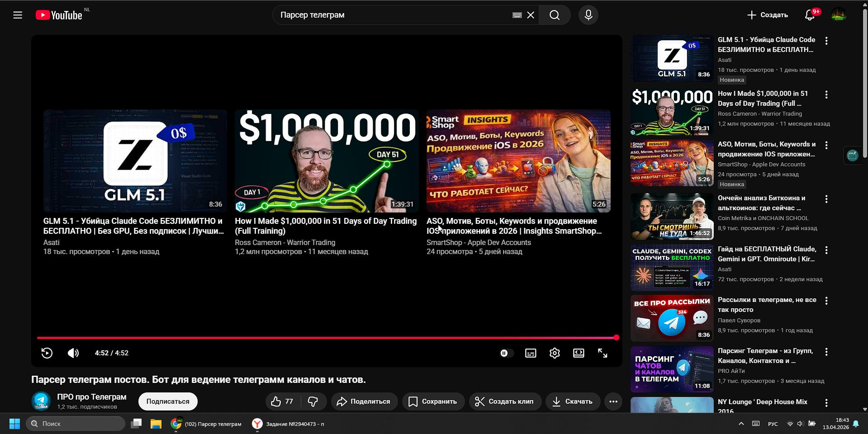The width and height of the screenshot is (868, 434).
Task: Click the ПРО про Телеграм channel name
Action: 92,397
